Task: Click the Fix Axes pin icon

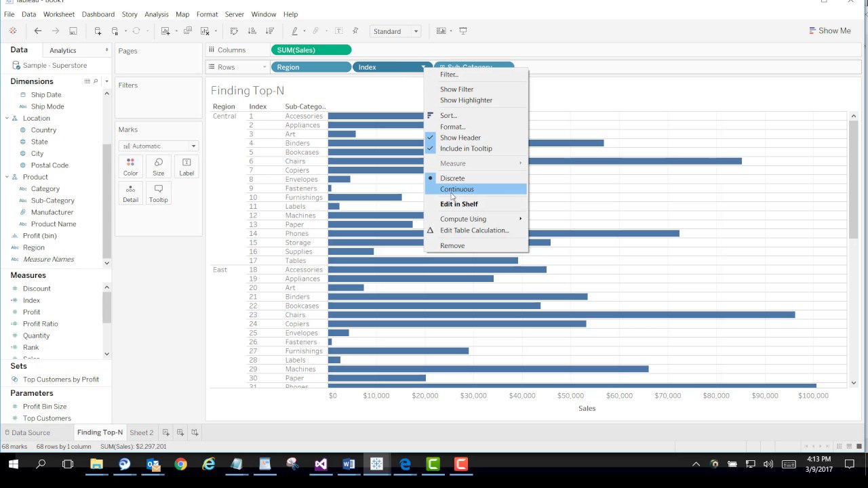Action: pyautogui.click(x=356, y=31)
